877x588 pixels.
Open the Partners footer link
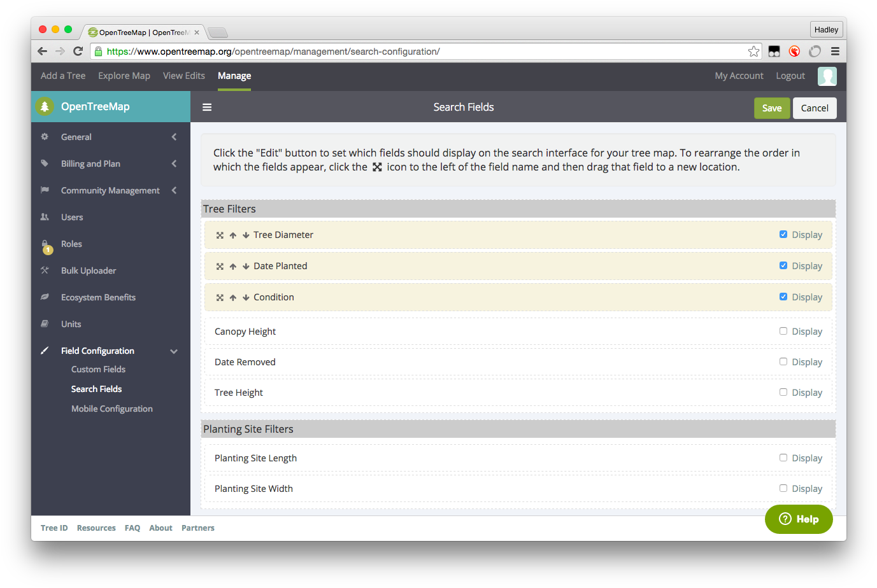(x=198, y=528)
